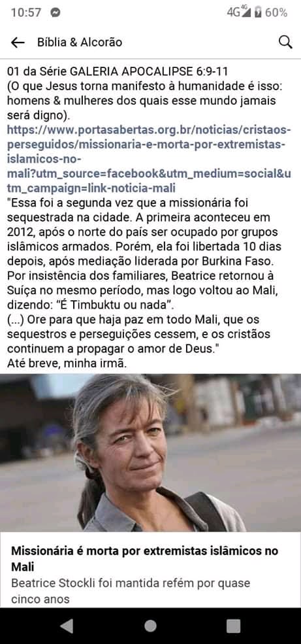Tap the closing line Até breve, minha irmã
Image resolution: width=301 pixels, height=644 pixels.
67,364
